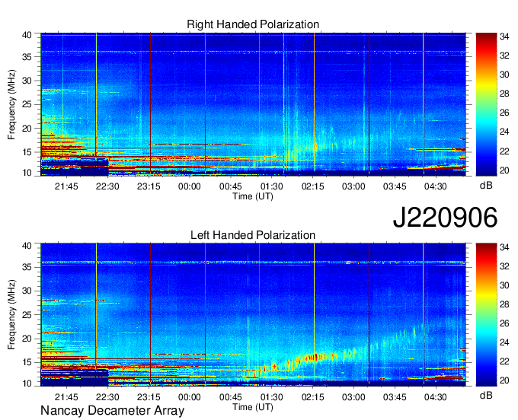Click the 30 label on right-handed color bar

(x=504, y=75)
